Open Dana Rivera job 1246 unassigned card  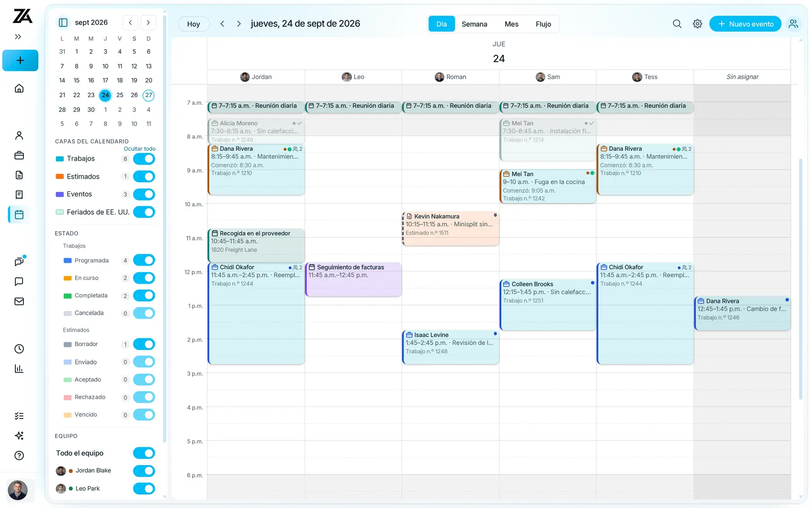(743, 313)
